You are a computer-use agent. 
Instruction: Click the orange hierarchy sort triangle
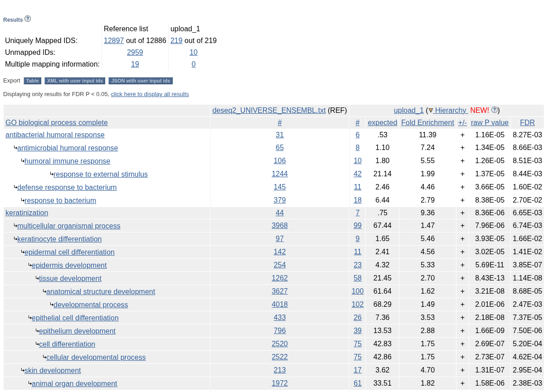431,110
